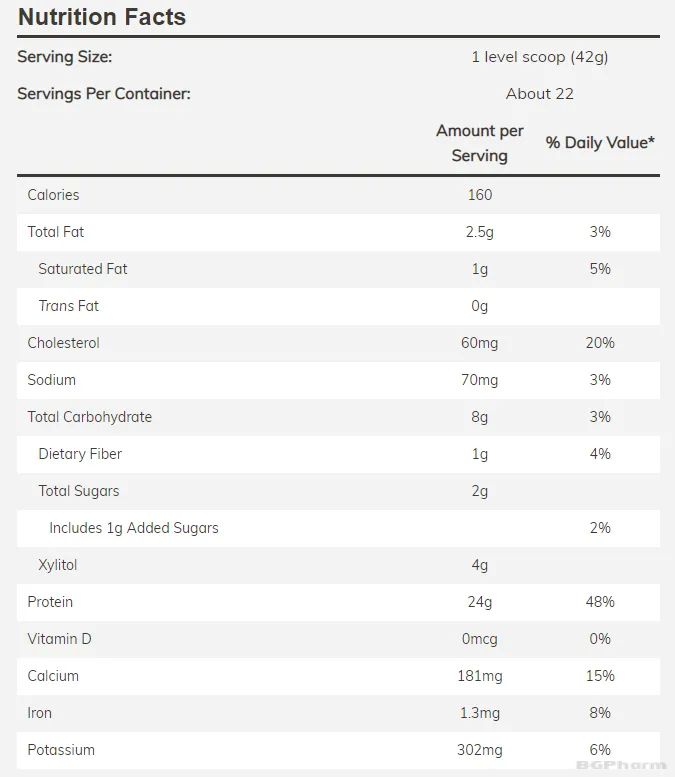Click the Potassium row label
This screenshot has height=777, width=675.
61,750
